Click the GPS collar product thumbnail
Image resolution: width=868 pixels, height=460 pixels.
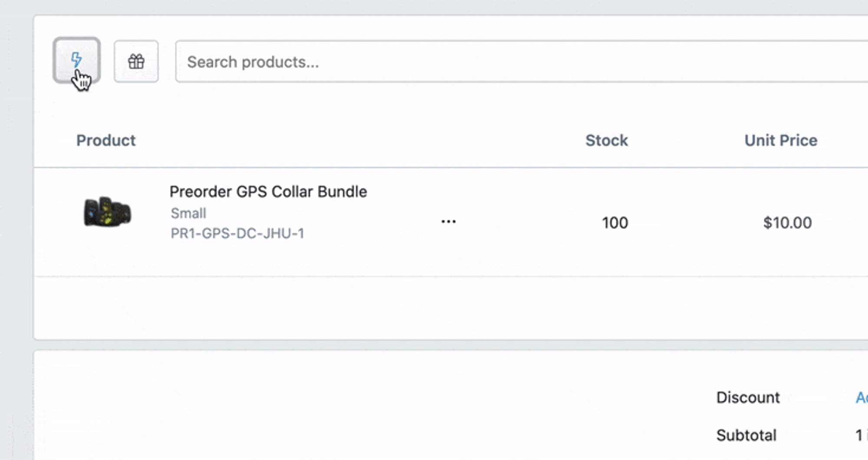(107, 212)
